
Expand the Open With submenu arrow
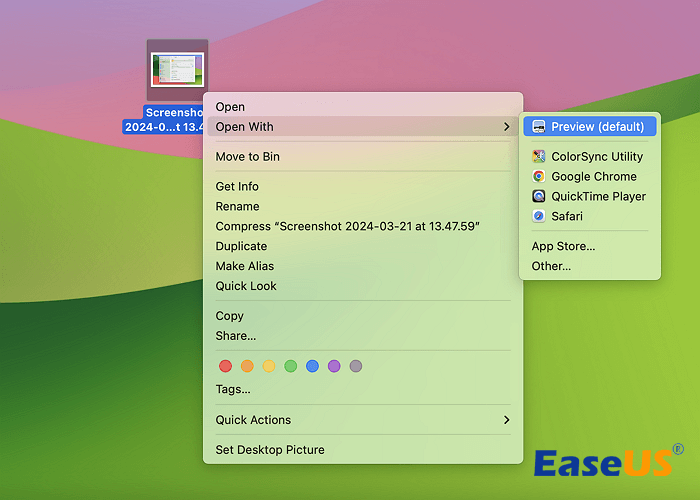point(506,127)
